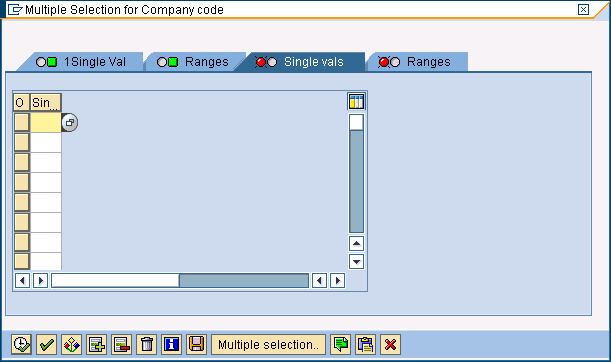Select the second row's option selector box

pyautogui.click(x=21, y=142)
